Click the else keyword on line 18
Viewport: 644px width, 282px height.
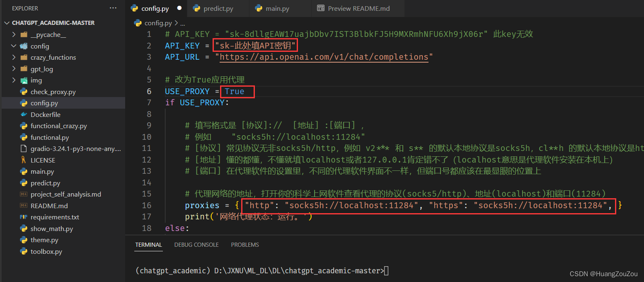click(x=175, y=228)
